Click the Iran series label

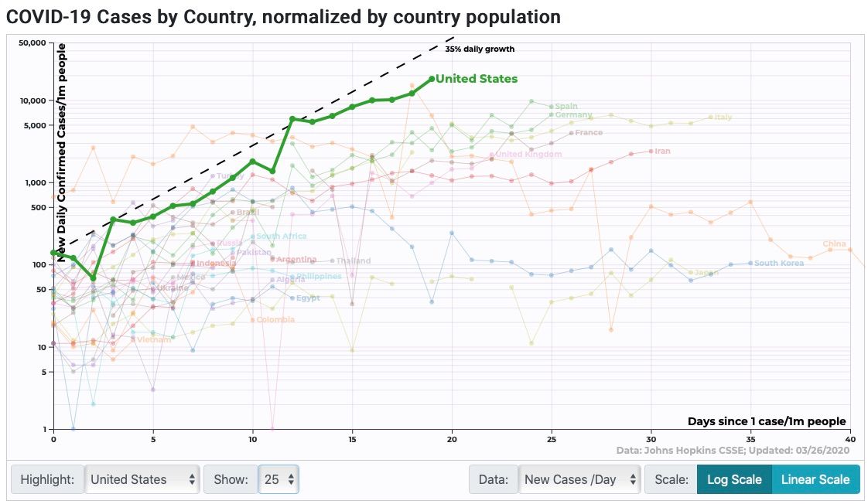[x=662, y=151]
